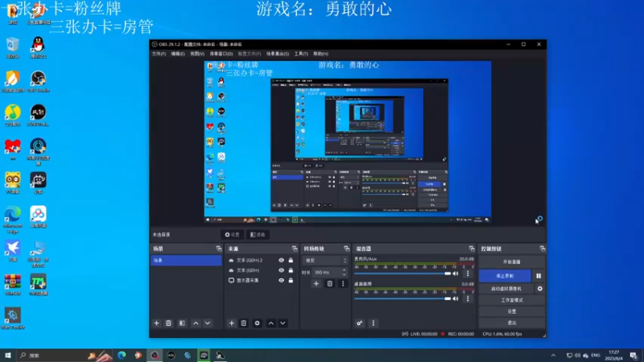Add a new scene with plus icon
The image size is (644, 362).
point(156,323)
